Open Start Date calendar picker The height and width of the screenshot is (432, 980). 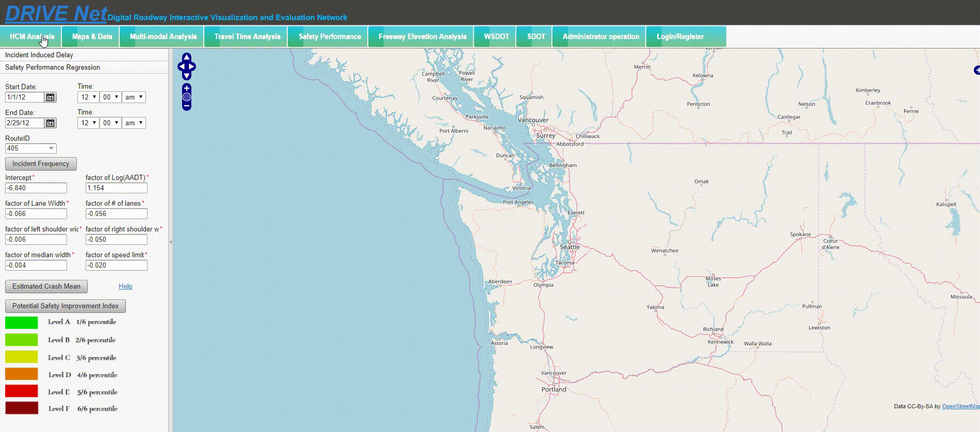[50, 97]
